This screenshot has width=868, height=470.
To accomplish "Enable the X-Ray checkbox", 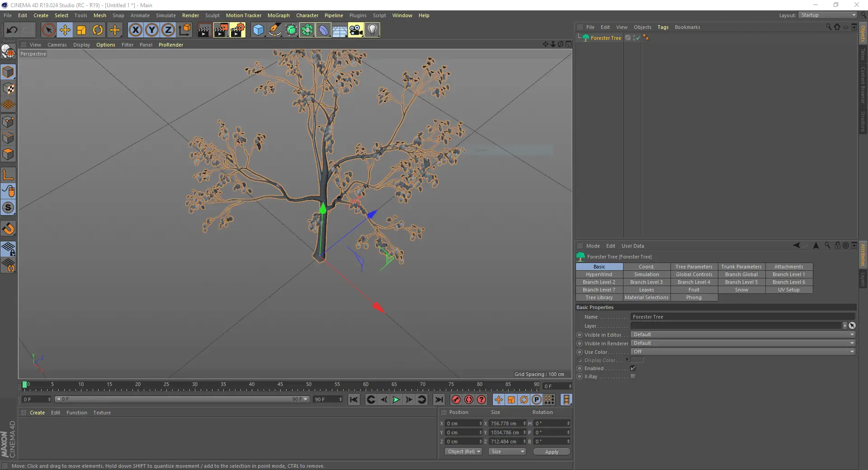I will (633, 376).
